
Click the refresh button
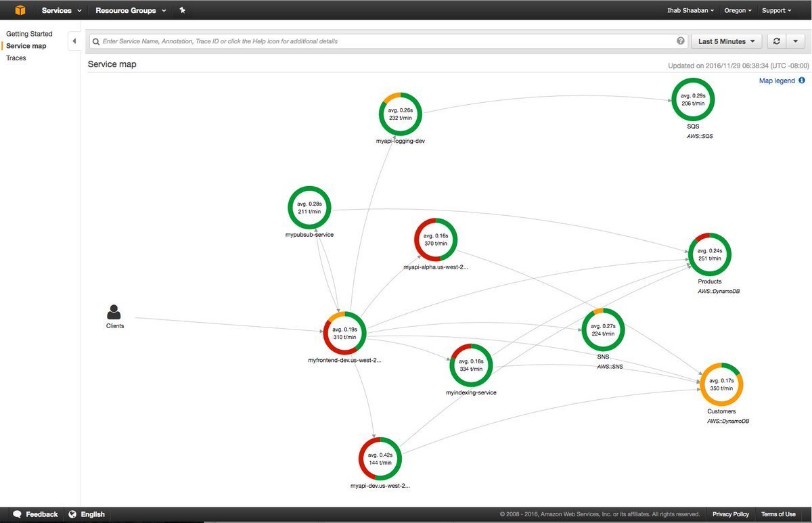pos(776,41)
